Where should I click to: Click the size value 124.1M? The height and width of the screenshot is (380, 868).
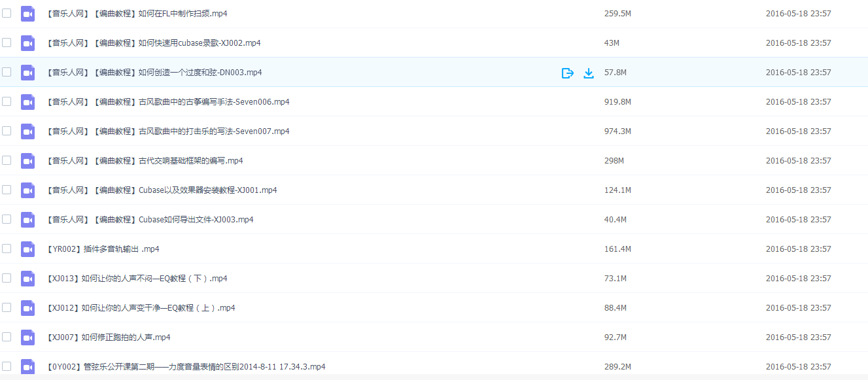coord(617,190)
